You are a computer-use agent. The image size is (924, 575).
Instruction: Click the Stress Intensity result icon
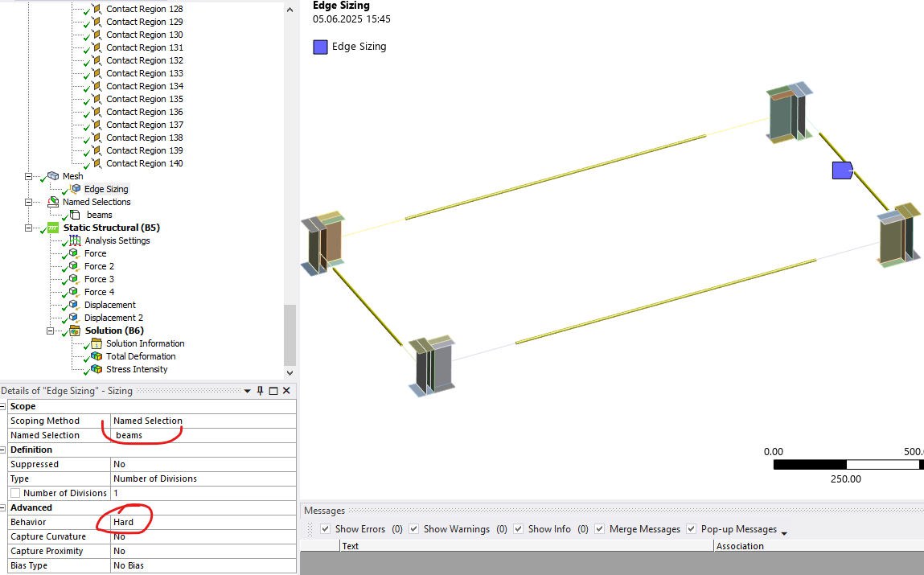97,369
